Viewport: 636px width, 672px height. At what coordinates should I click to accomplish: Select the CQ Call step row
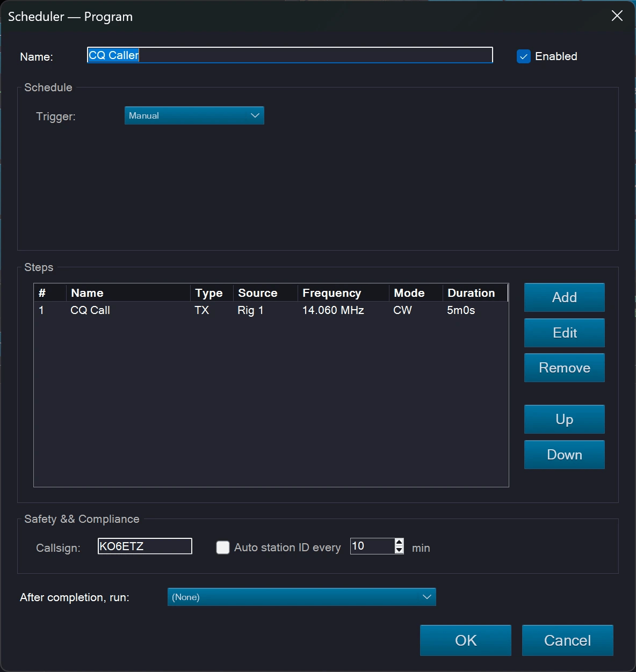point(271,310)
